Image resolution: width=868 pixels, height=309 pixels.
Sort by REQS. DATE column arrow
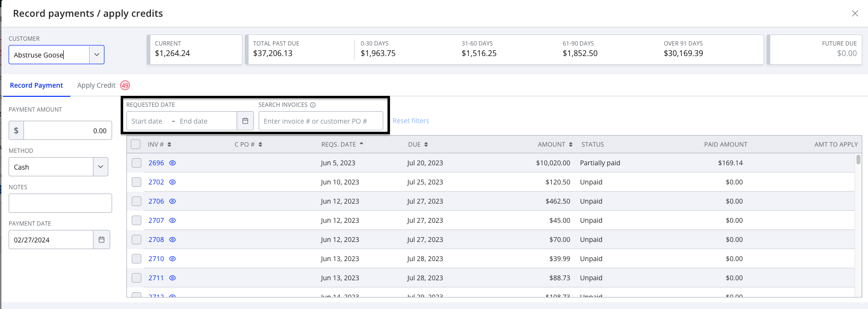point(361,144)
